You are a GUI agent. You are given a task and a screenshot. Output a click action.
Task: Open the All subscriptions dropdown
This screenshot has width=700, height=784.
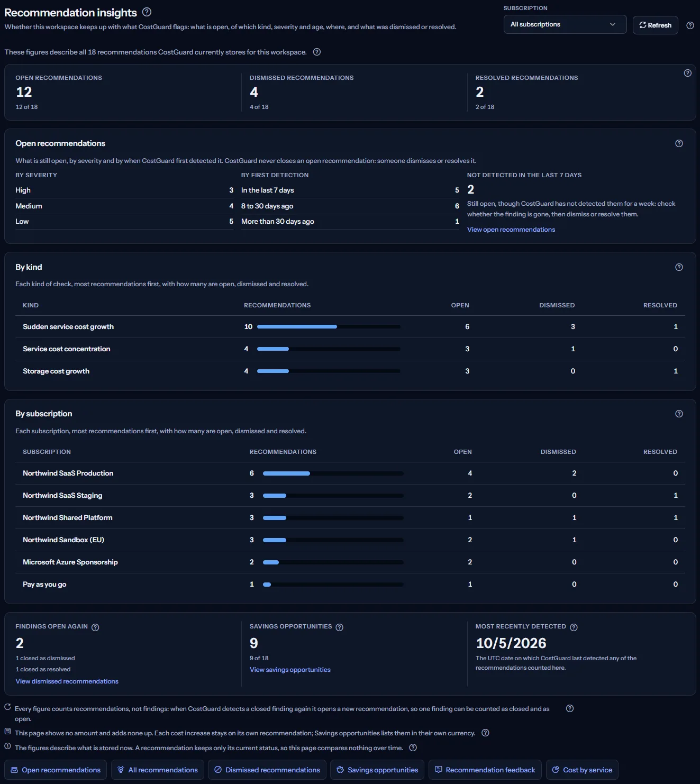coord(565,25)
